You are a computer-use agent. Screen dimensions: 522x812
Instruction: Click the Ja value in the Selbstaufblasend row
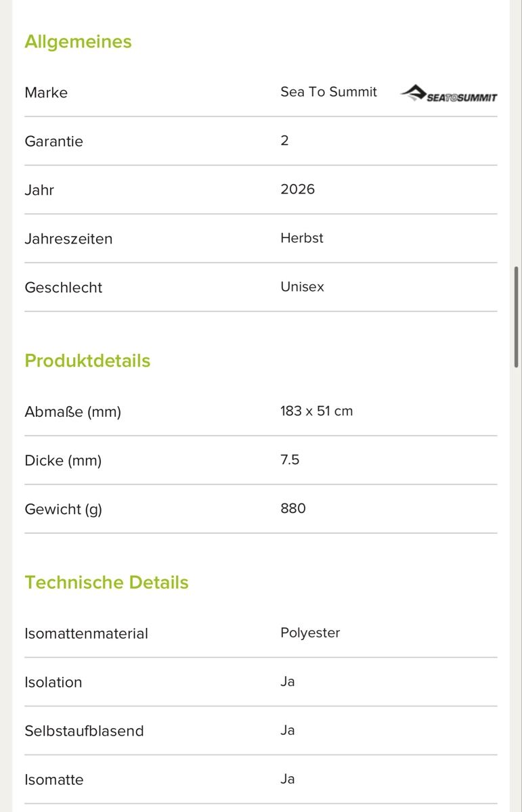[x=288, y=731]
